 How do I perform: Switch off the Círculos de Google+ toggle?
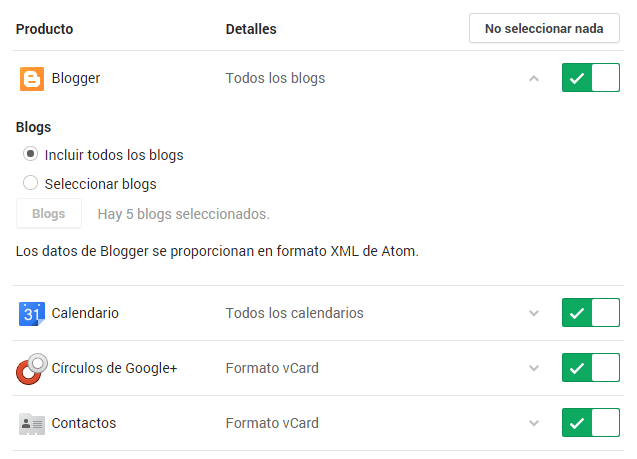coord(591,368)
